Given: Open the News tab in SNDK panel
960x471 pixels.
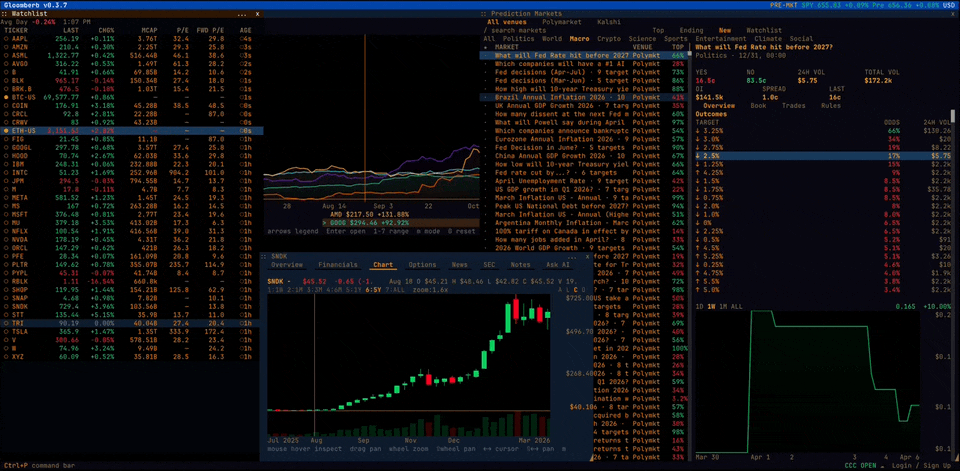Looking at the screenshot, I should click(x=460, y=265).
